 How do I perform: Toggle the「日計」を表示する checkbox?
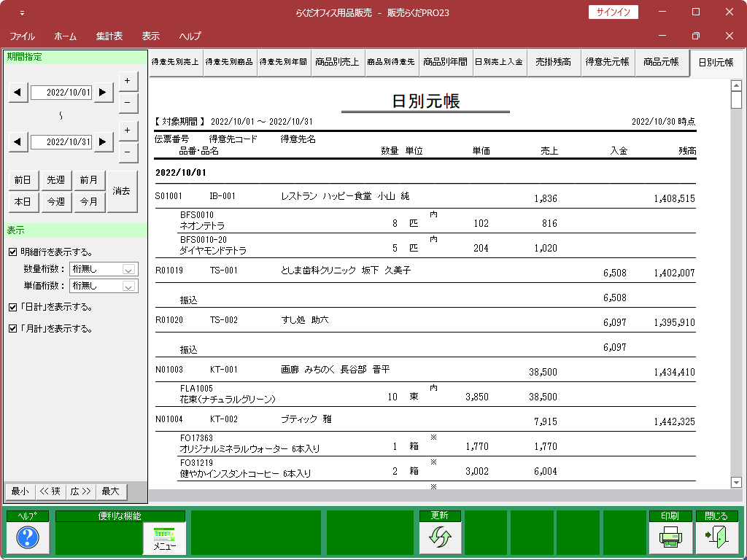click(x=13, y=307)
